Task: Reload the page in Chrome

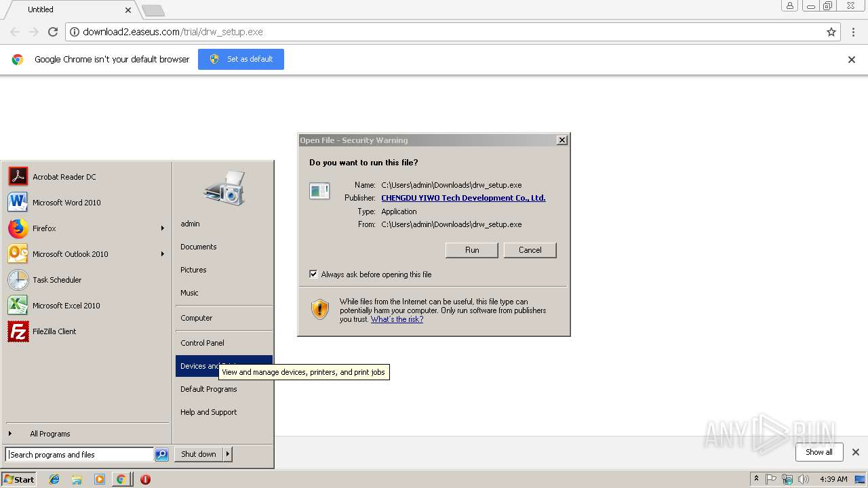Action: [x=53, y=32]
